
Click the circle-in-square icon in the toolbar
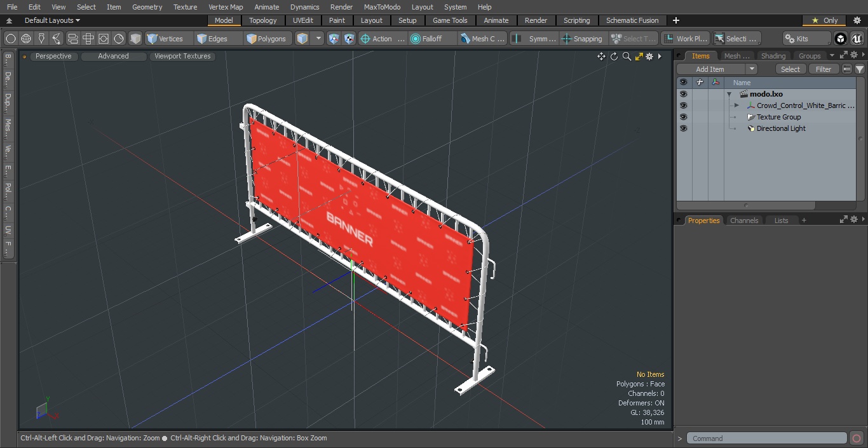pos(104,39)
